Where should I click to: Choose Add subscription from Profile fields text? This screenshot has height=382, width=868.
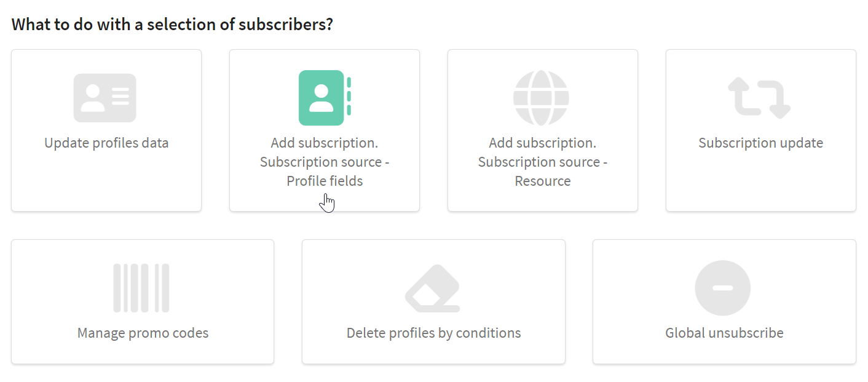tap(325, 162)
